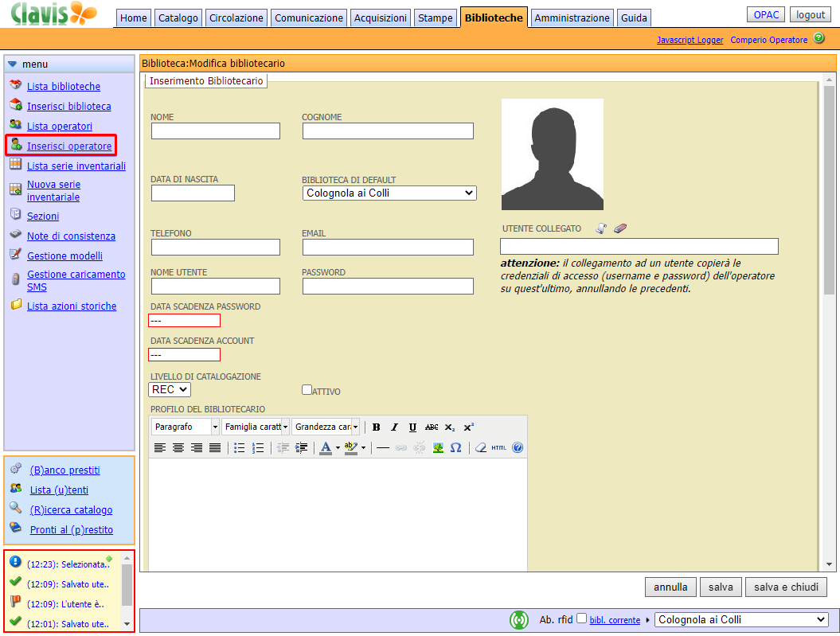The height and width of the screenshot is (636, 840).
Task: Open HTML source editor button
Action: (498, 448)
